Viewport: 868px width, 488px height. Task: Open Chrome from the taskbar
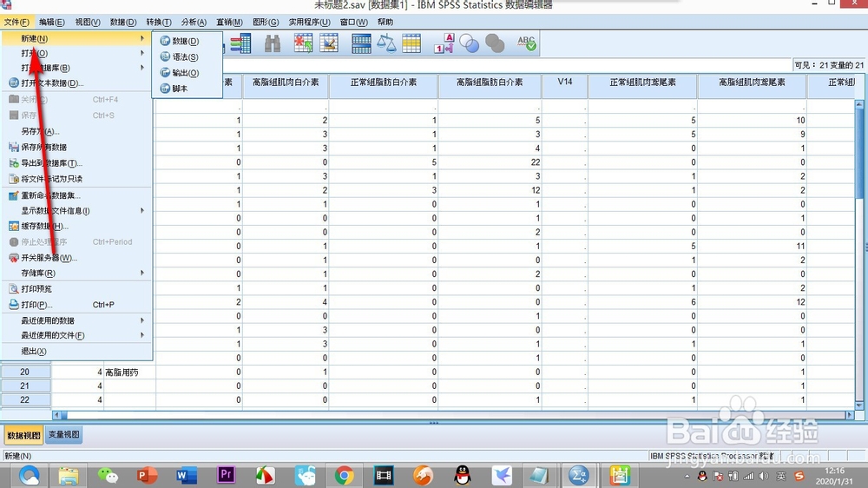344,475
